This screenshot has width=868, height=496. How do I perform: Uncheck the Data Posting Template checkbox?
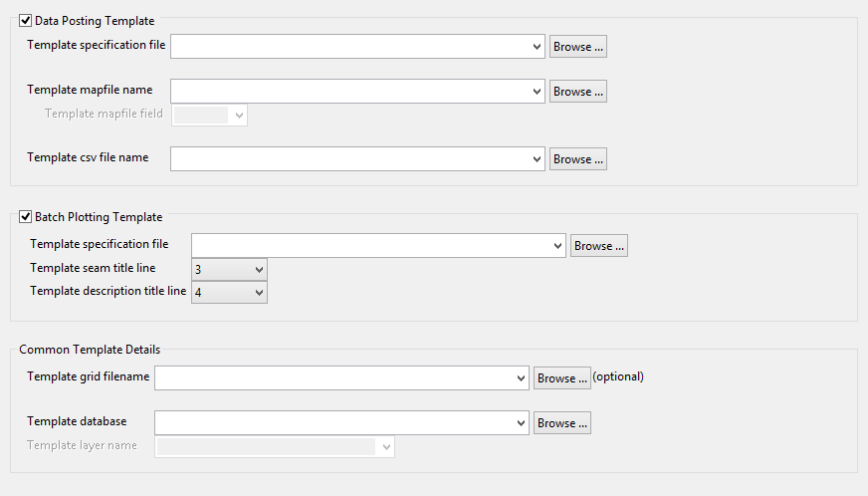click(x=25, y=20)
